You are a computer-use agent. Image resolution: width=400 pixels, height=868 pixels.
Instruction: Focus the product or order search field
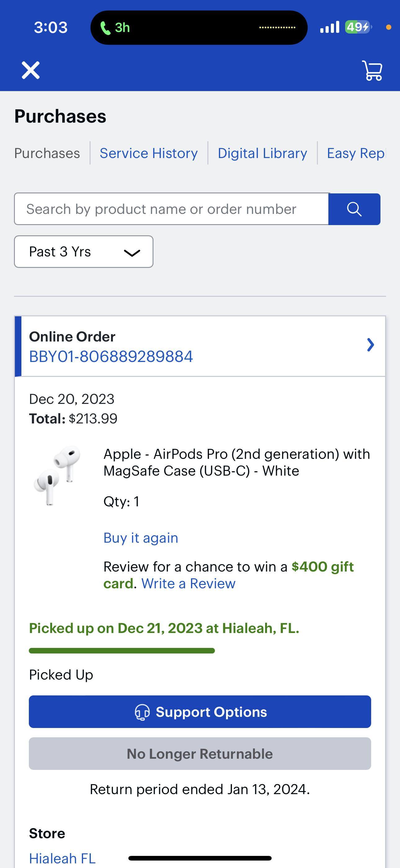click(171, 209)
